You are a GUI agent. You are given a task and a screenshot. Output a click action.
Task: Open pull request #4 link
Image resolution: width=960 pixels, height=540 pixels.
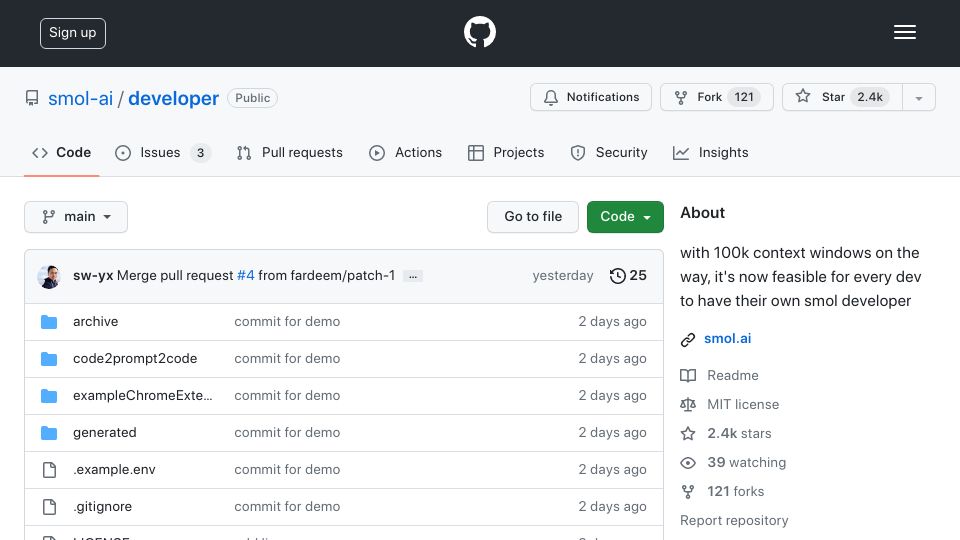click(x=246, y=276)
